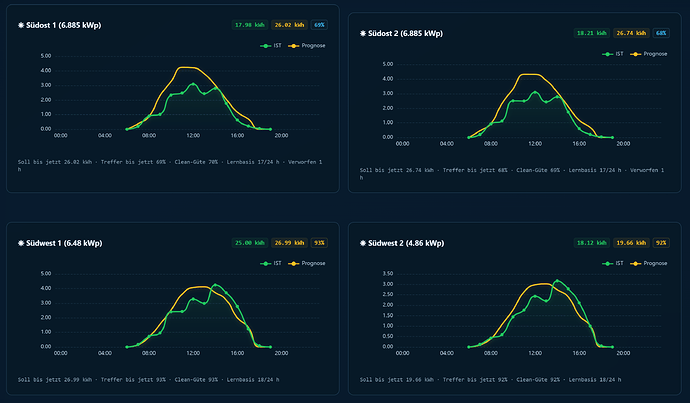
Task: Click the 08:00 axis label in Südwest 1 chart
Action: pyautogui.click(x=149, y=353)
